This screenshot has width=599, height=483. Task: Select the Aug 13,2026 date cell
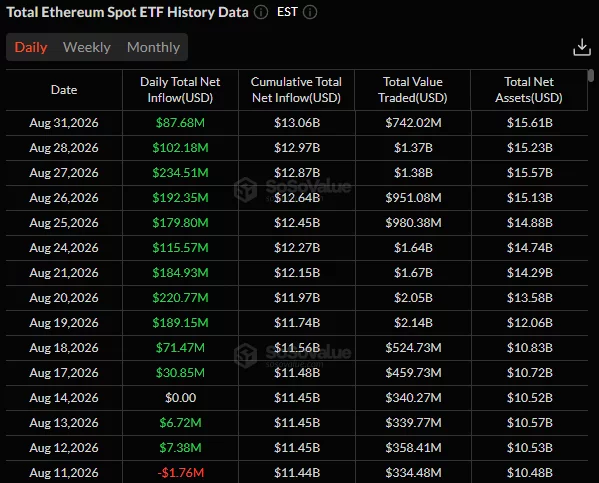tap(64, 423)
